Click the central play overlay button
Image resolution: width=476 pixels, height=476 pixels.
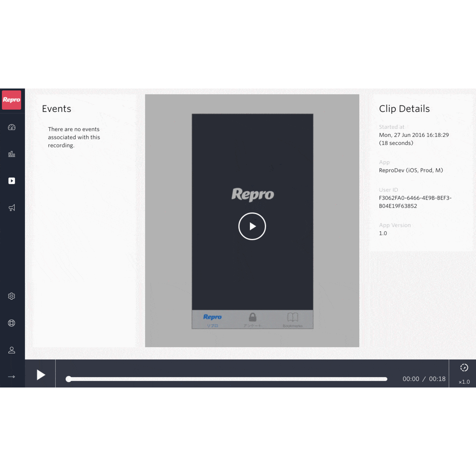(x=252, y=226)
